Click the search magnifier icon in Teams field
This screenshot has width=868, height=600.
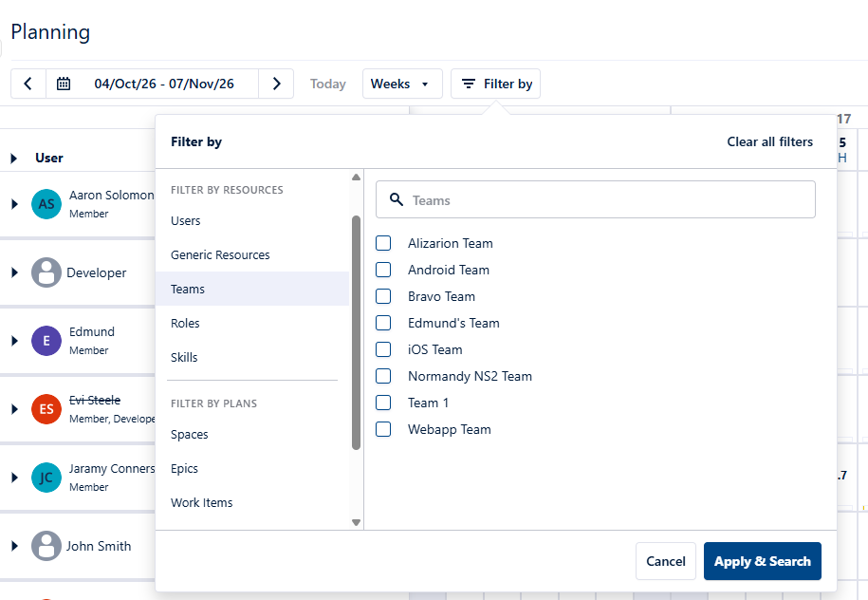[397, 199]
